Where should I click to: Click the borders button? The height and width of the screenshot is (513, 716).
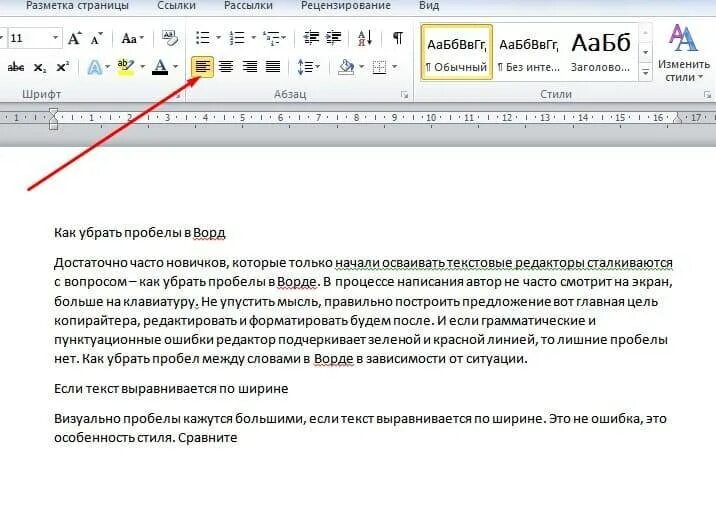(379, 67)
